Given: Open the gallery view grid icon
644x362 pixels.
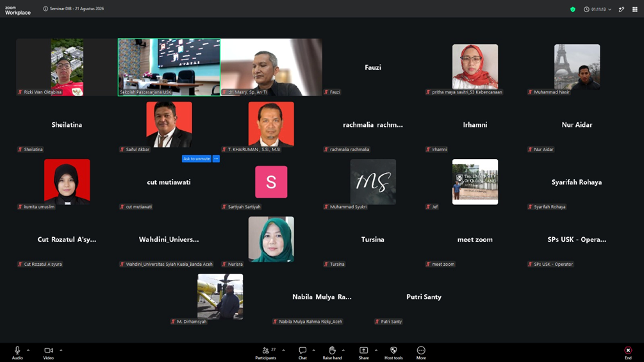Looking at the screenshot, I should point(634,9).
